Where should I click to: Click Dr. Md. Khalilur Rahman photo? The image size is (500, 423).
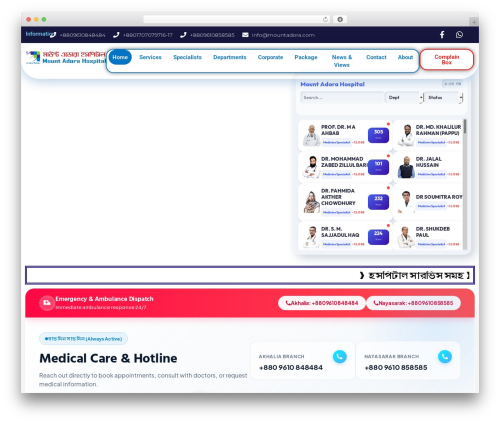406,135
